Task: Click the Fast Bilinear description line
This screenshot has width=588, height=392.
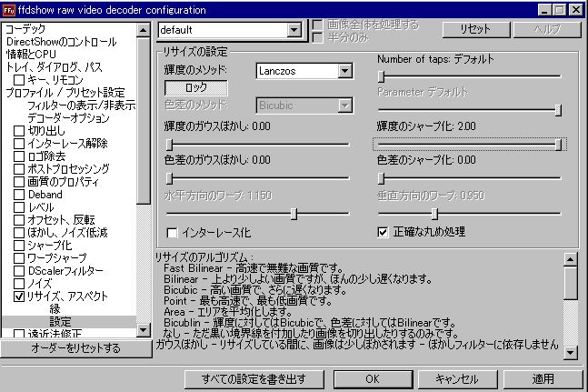Action: point(254,268)
